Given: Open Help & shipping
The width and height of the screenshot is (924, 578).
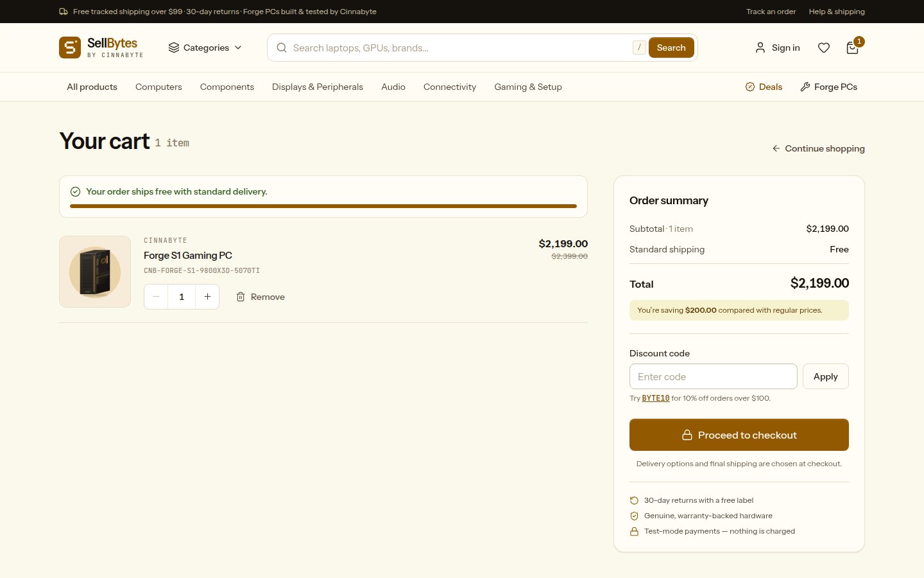Looking at the screenshot, I should (x=837, y=12).
